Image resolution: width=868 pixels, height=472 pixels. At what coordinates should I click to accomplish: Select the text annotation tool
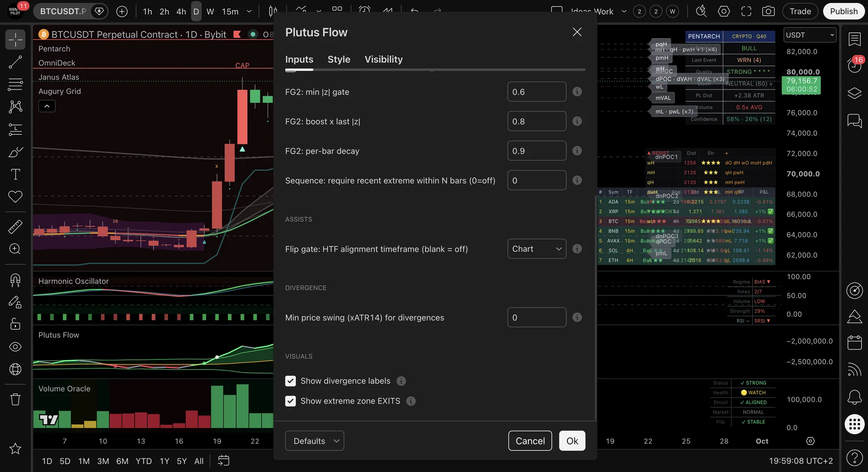coord(15,174)
